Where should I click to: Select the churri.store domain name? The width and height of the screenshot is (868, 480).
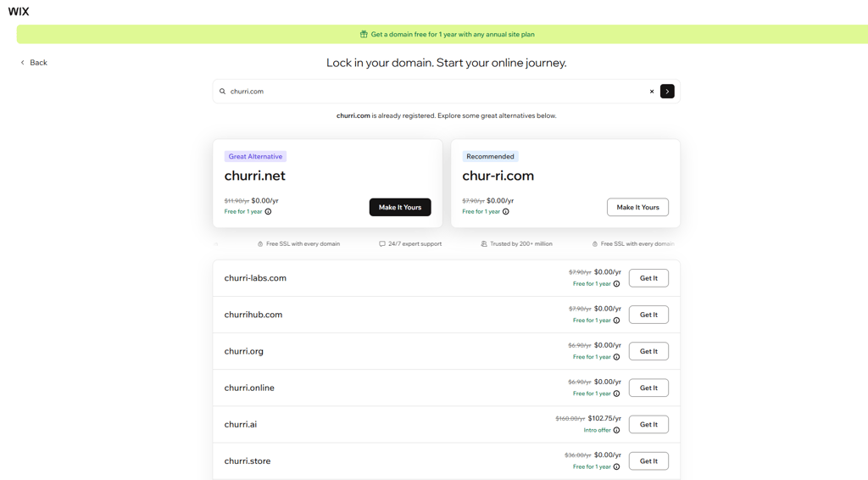[248, 460]
